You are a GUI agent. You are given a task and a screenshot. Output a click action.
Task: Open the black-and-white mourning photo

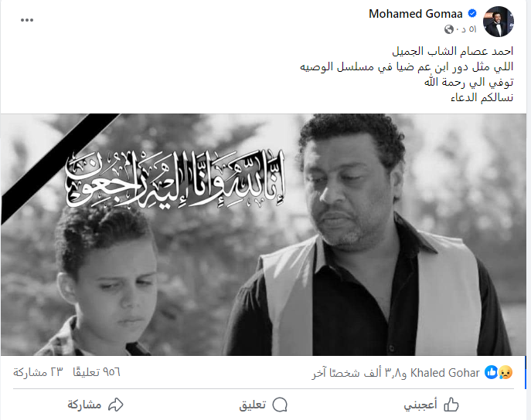pos(264,235)
